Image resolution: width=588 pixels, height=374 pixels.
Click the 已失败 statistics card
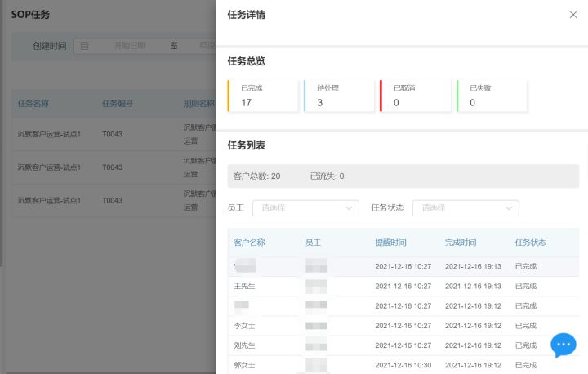[491, 96]
